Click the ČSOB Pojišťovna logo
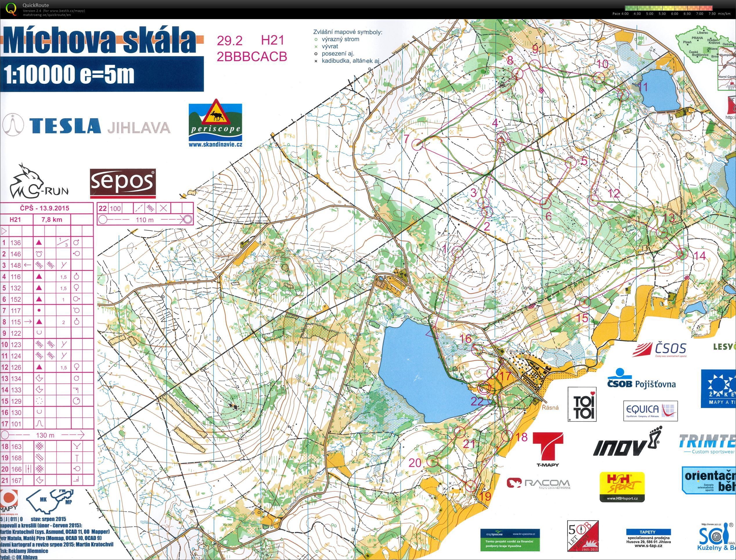 point(641,379)
